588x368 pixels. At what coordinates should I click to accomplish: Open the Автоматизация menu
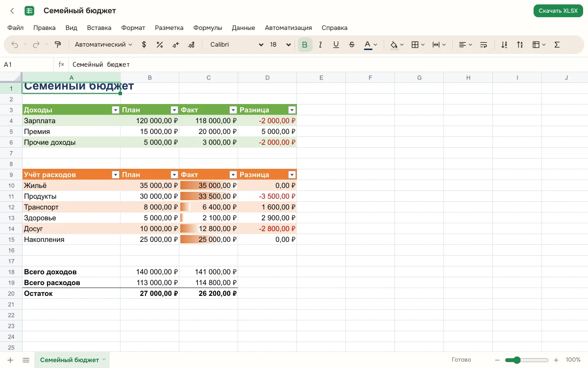click(289, 28)
